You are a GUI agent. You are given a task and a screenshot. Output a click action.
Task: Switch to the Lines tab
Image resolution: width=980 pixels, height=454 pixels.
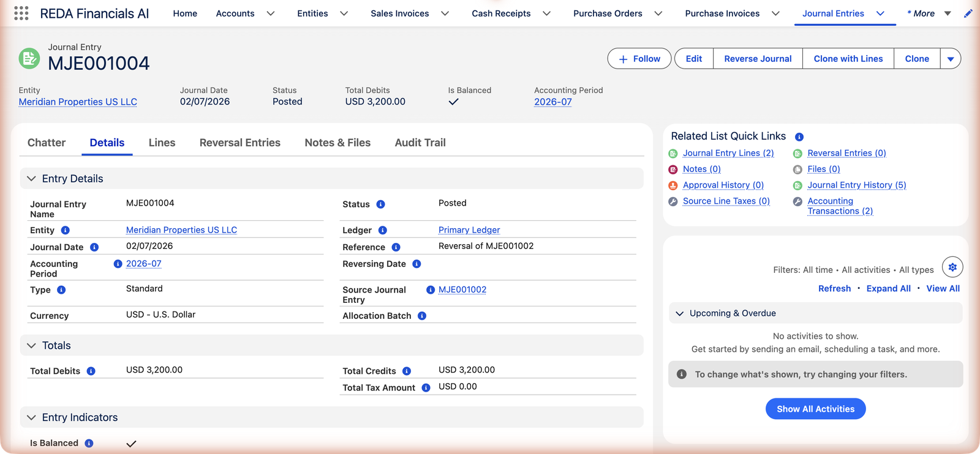coord(162,143)
